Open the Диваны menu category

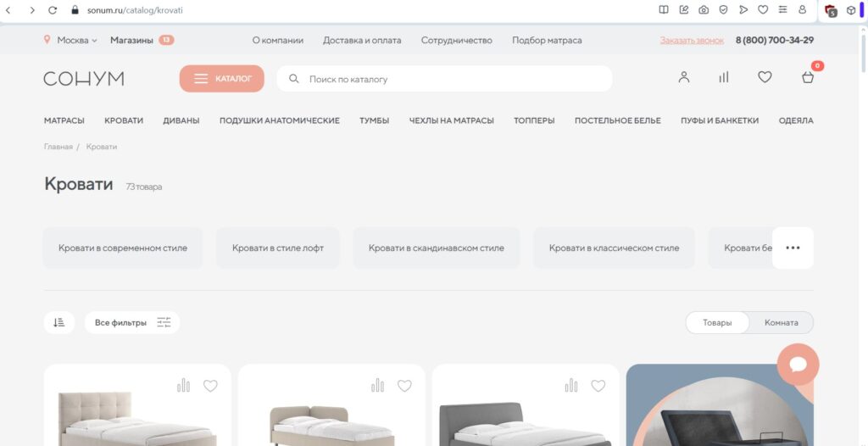point(181,120)
